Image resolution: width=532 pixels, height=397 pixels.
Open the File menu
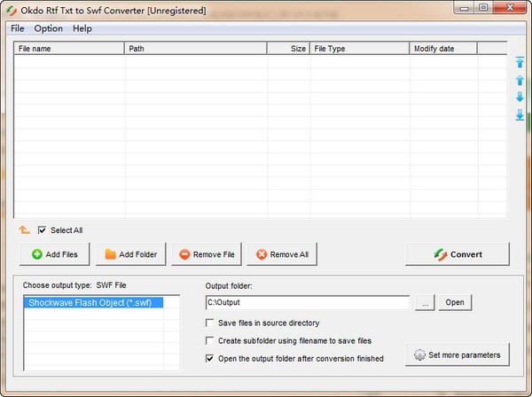pyautogui.click(x=18, y=28)
